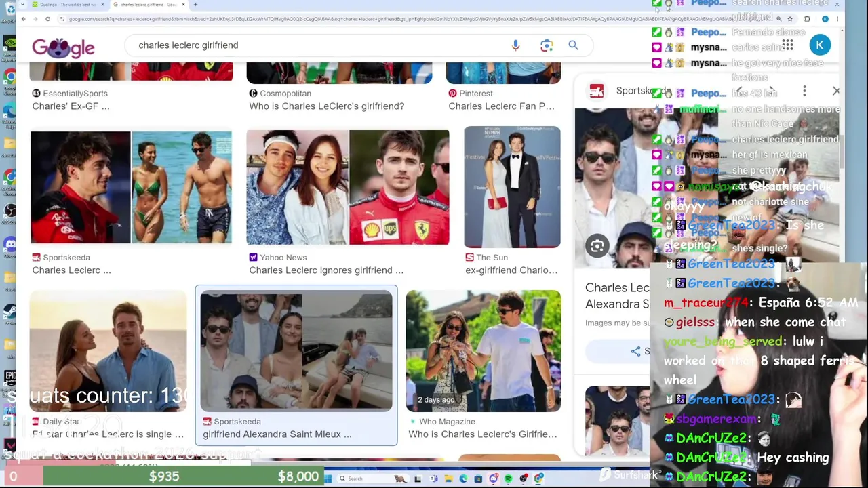868x488 pixels.
Task: Open the Google apps grid
Action: pyautogui.click(x=787, y=45)
